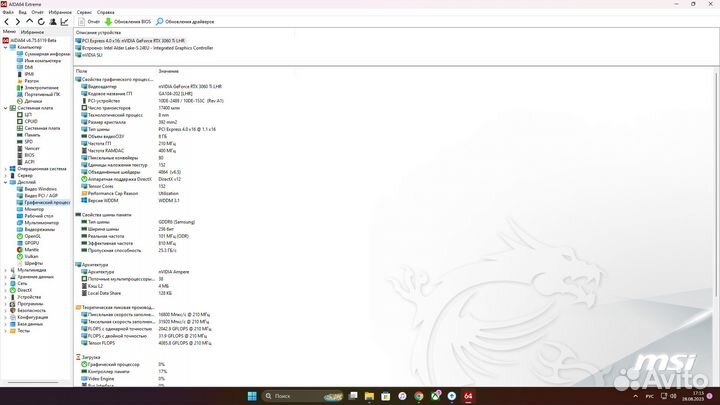Open the Видео Windows tree item
The image size is (720, 405).
(37, 189)
